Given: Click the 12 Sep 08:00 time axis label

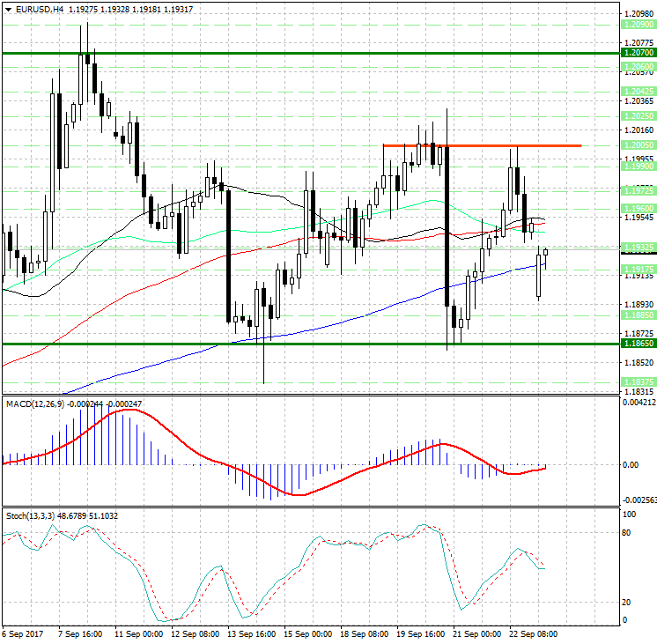Looking at the screenshot, I should [195, 634].
